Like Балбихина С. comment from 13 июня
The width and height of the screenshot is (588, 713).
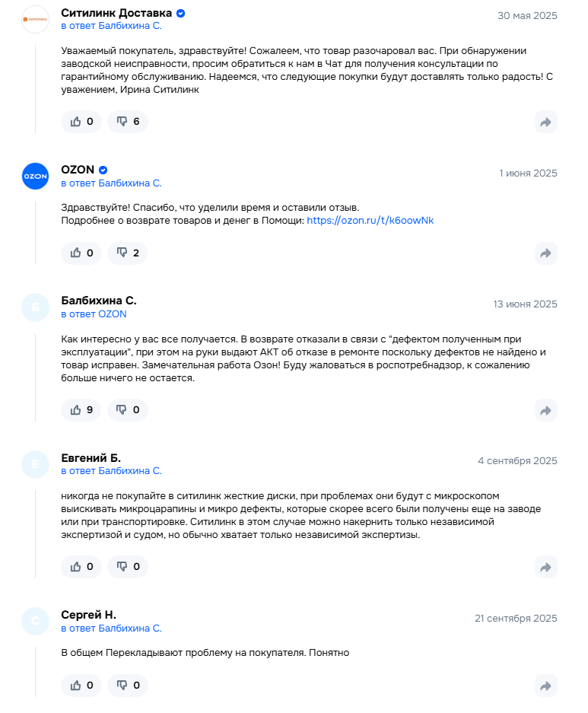pos(81,410)
